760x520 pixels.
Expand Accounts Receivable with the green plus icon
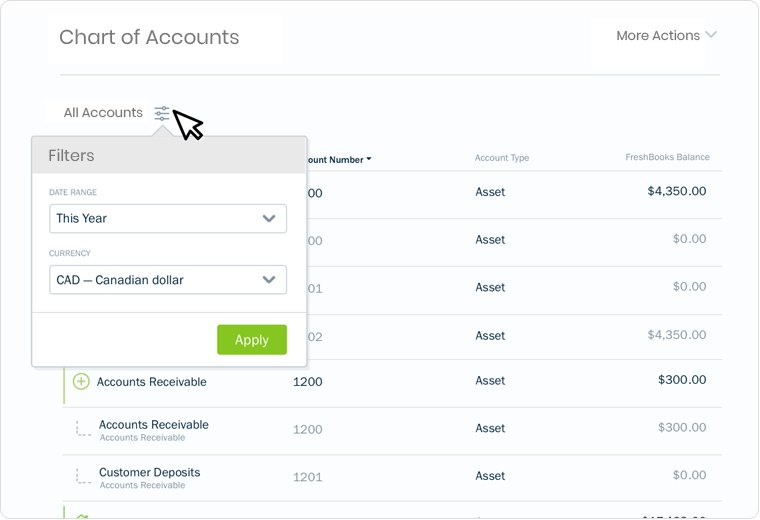click(81, 381)
